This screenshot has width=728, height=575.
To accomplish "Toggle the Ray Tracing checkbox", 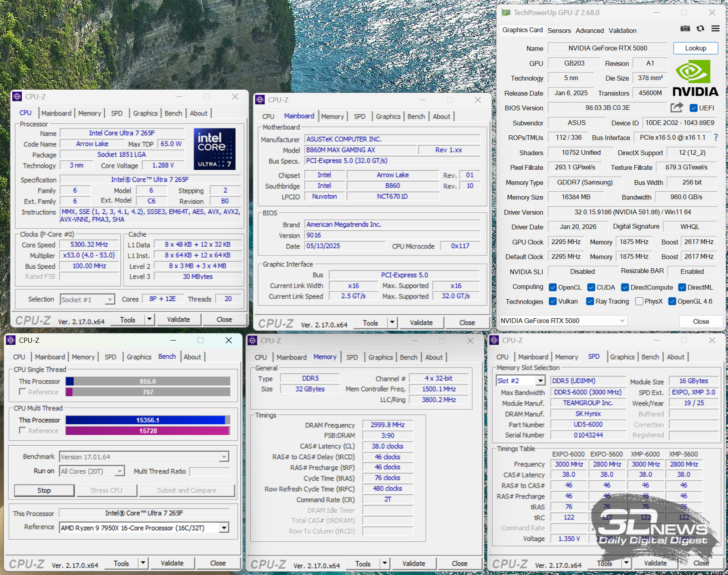I will click(x=590, y=301).
